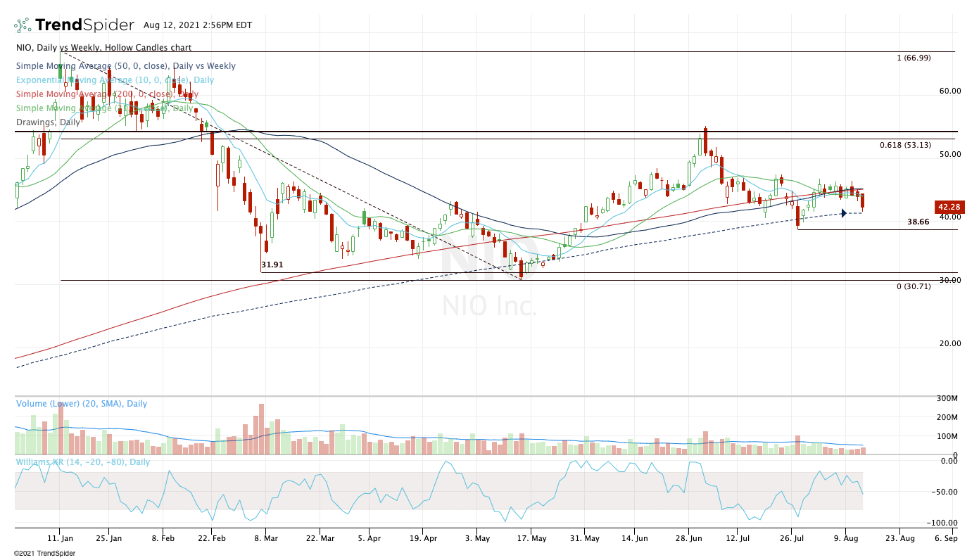The width and height of the screenshot is (979, 560).
Task: Click the arrow marker on the dashed average line
Action: [843, 213]
